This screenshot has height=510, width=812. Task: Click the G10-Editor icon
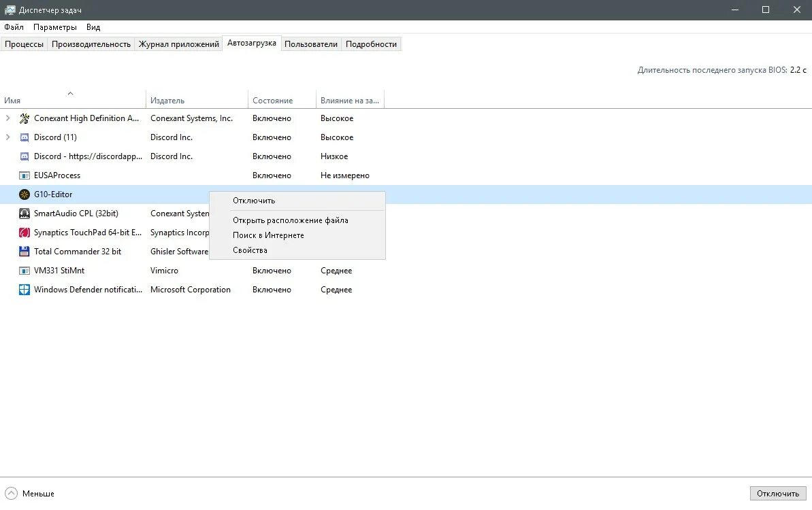click(25, 194)
